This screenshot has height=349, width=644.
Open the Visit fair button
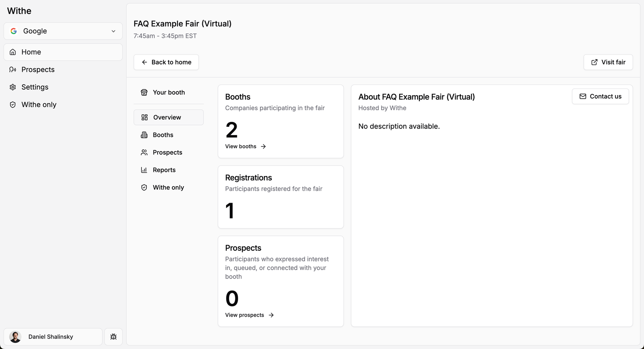(x=608, y=62)
